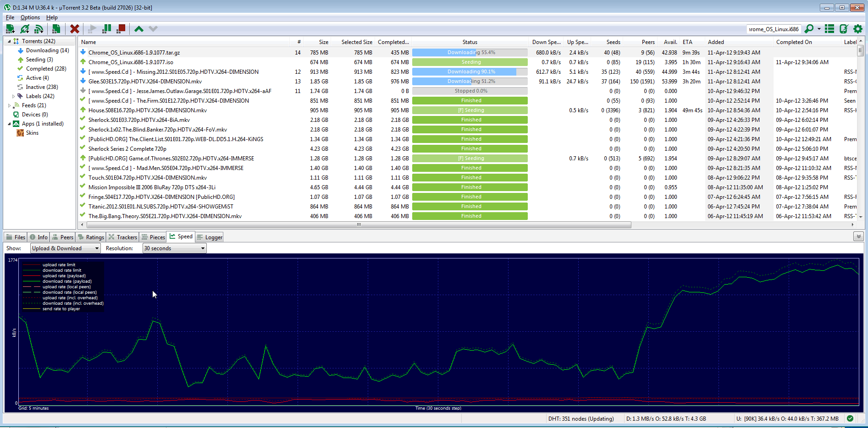Screen dimensions: 868x428
Task: Click Downloading 55.4% progress bar
Action: point(470,52)
